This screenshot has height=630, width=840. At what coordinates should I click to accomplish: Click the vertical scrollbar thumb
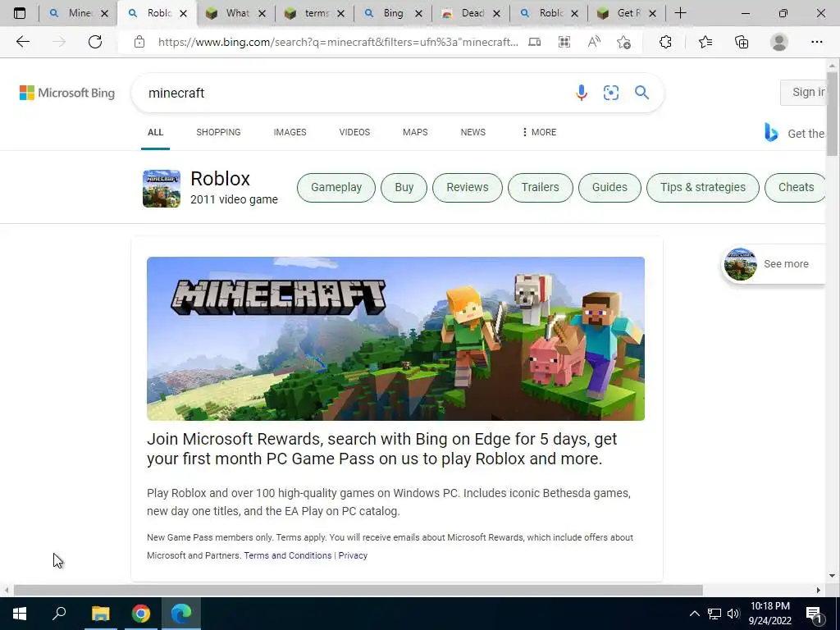(832, 112)
